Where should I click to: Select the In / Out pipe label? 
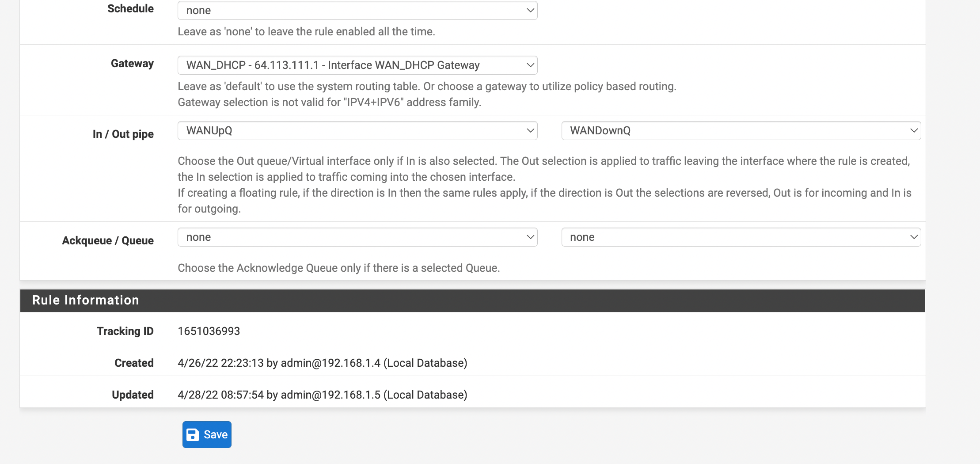pos(123,134)
